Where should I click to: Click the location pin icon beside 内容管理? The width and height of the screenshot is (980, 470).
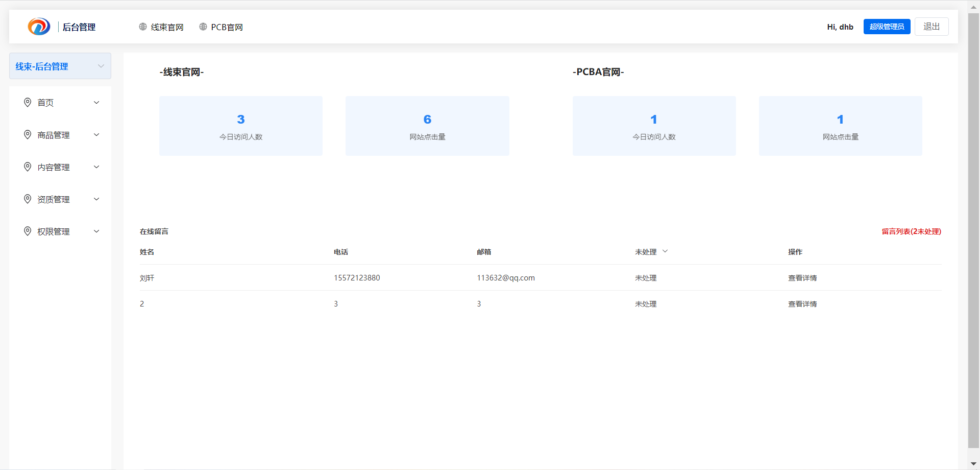28,167
